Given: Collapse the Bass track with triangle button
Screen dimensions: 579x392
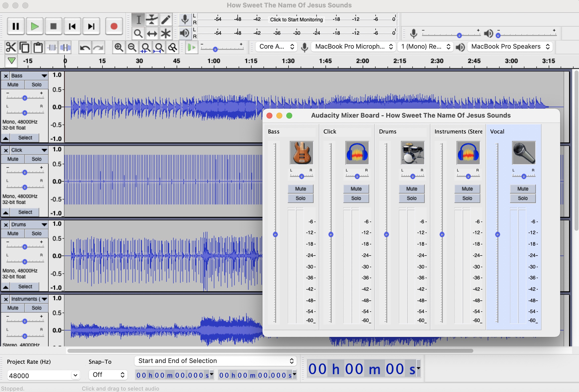Looking at the screenshot, I should point(6,138).
